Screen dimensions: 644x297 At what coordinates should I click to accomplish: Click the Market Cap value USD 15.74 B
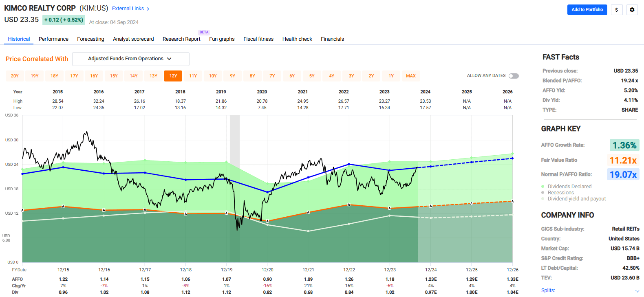(625, 249)
